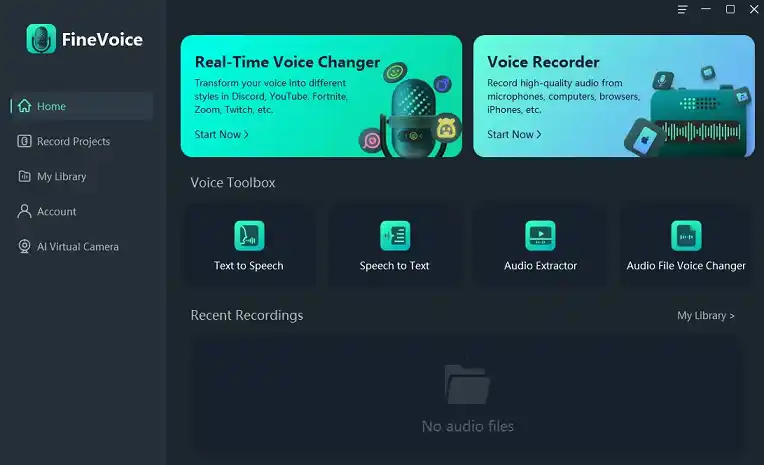Click the 'Transform your voice' description text
The height and width of the screenshot is (465, 764).
[x=271, y=96]
